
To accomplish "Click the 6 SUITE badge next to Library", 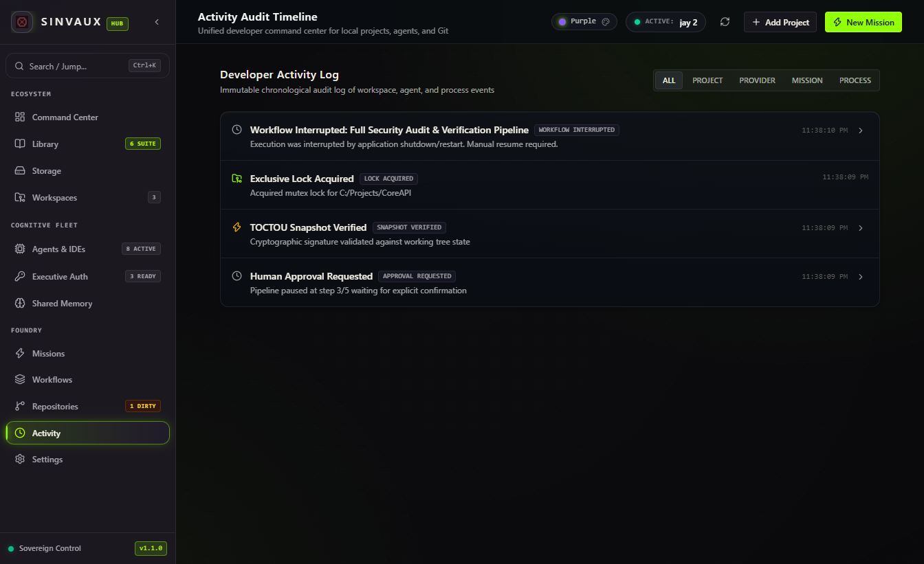I will tap(143, 144).
